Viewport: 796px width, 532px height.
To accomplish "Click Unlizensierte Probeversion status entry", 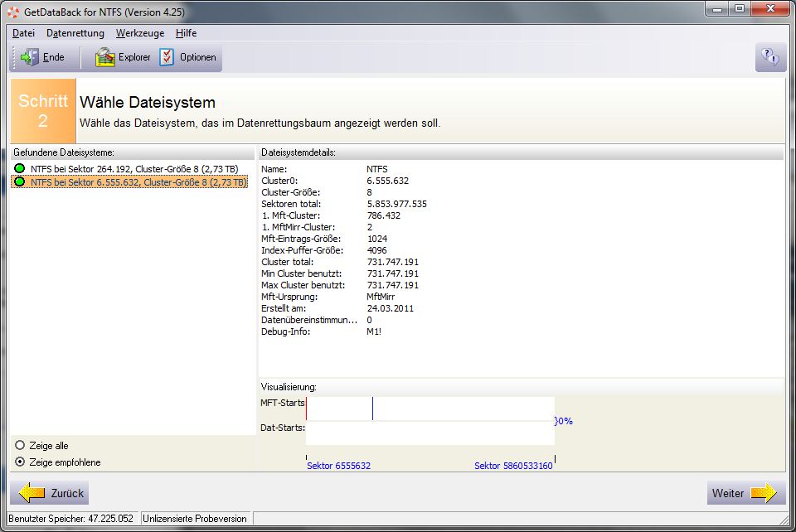I will [x=195, y=518].
